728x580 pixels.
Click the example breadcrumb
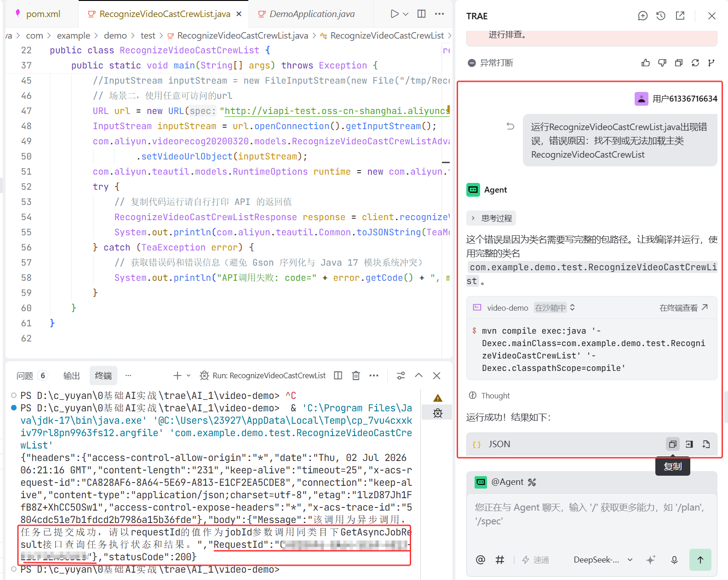[74, 35]
